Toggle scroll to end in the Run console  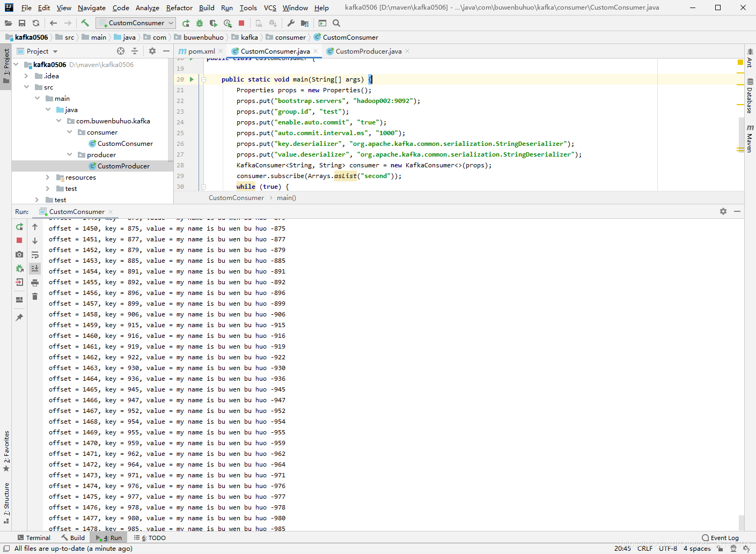(35, 268)
